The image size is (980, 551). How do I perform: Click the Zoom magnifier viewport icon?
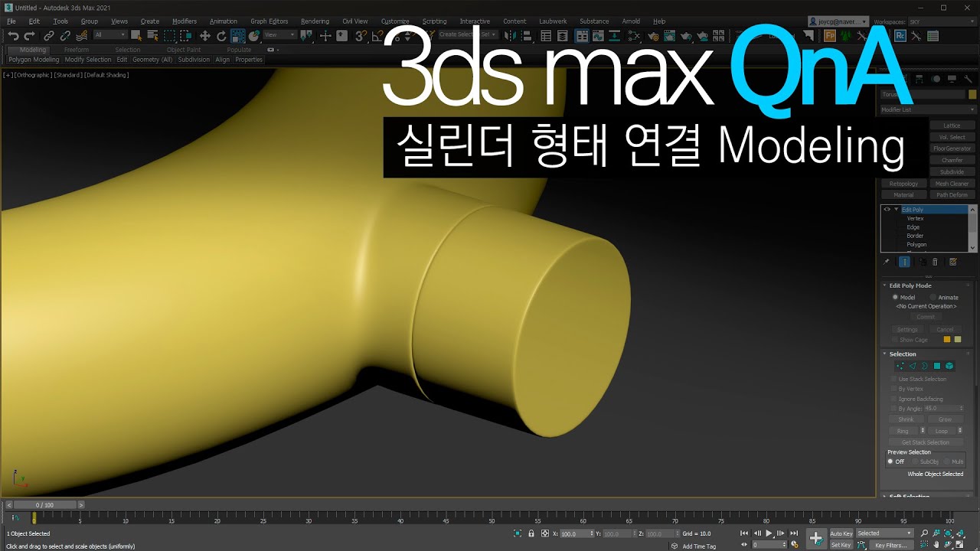(924, 533)
